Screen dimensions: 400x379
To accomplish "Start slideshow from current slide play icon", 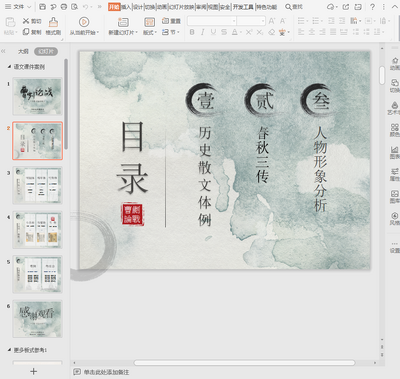I will tap(84, 22).
